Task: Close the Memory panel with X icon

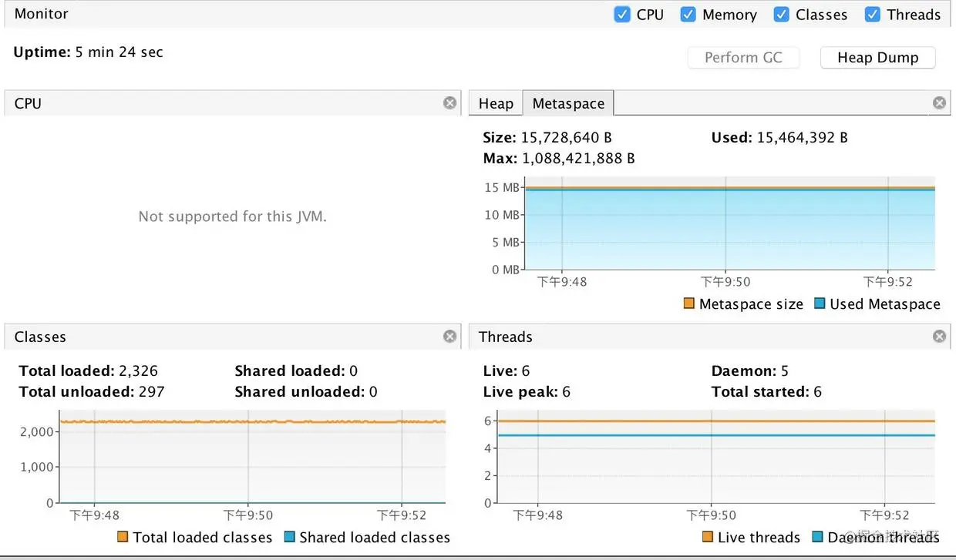Action: point(939,102)
